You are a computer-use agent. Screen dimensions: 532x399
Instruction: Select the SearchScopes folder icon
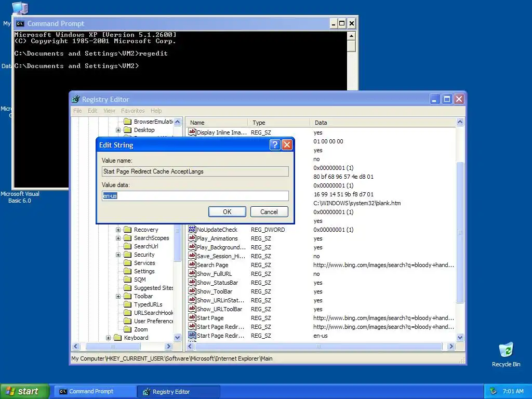(x=128, y=238)
